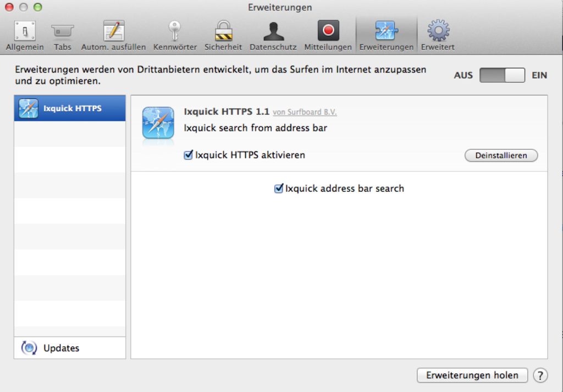Open the Kennwörter key icon pane

pyautogui.click(x=175, y=36)
